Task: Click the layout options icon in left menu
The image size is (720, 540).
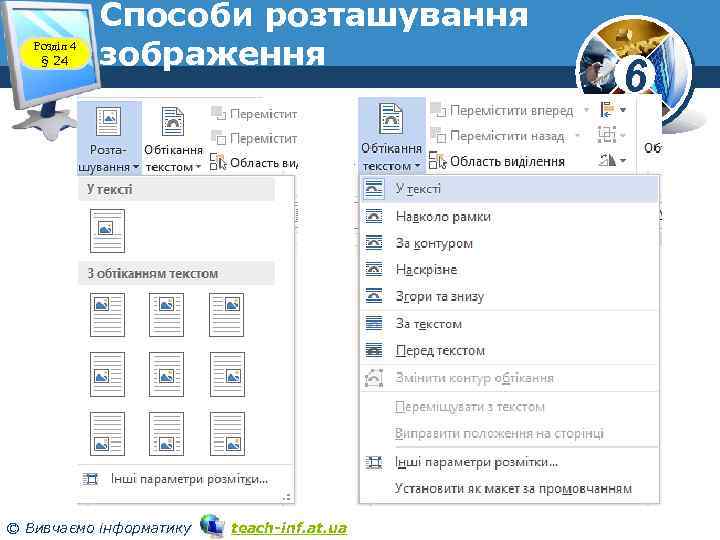Action: [x=90, y=479]
